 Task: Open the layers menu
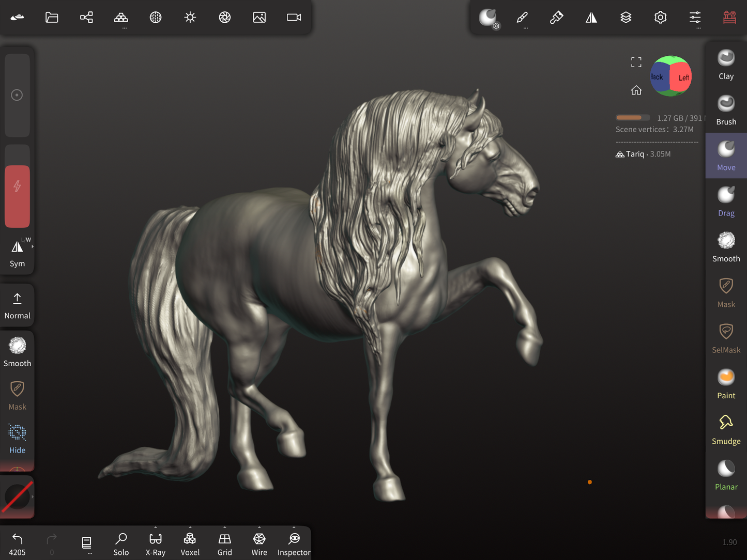click(x=626, y=18)
